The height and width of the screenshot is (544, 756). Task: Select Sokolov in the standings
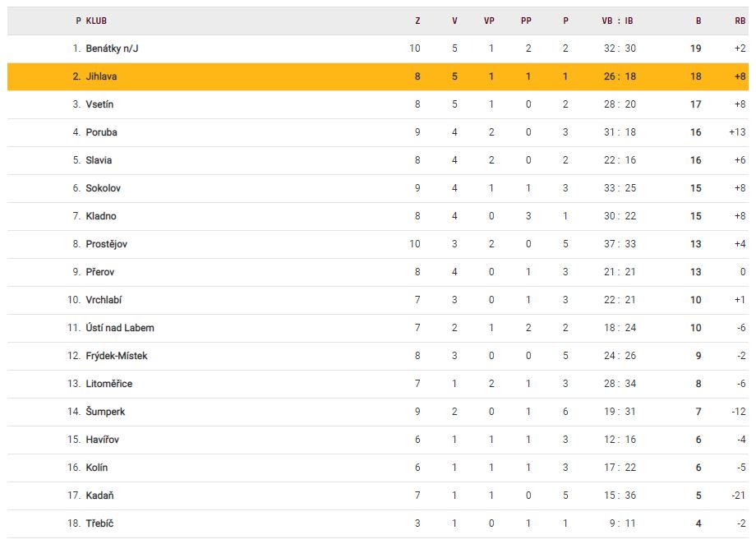[x=103, y=188]
